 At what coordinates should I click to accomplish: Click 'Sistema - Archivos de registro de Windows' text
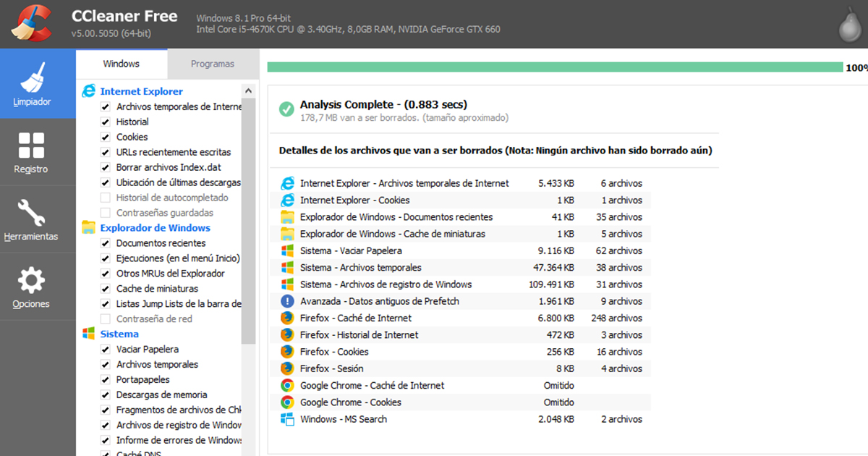(x=386, y=284)
